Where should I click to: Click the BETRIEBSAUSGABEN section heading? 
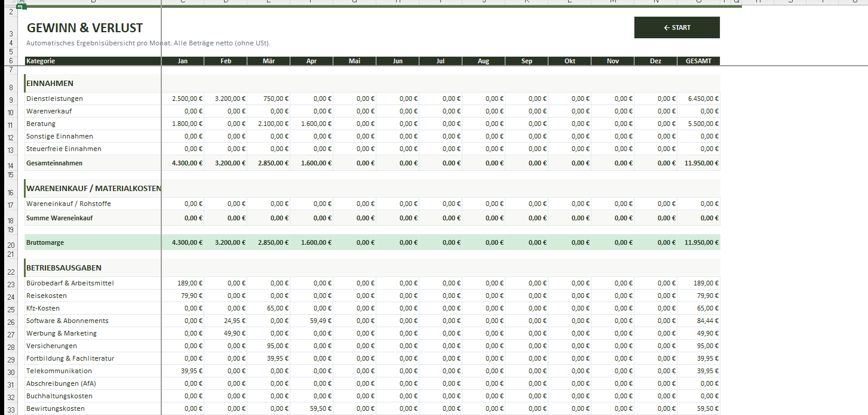[64, 268]
